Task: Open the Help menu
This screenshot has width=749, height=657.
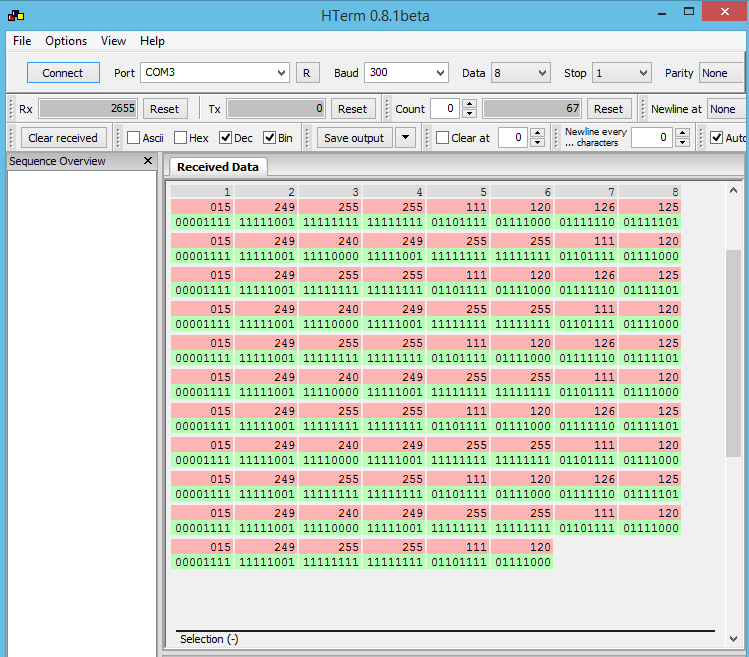Action: tap(152, 41)
